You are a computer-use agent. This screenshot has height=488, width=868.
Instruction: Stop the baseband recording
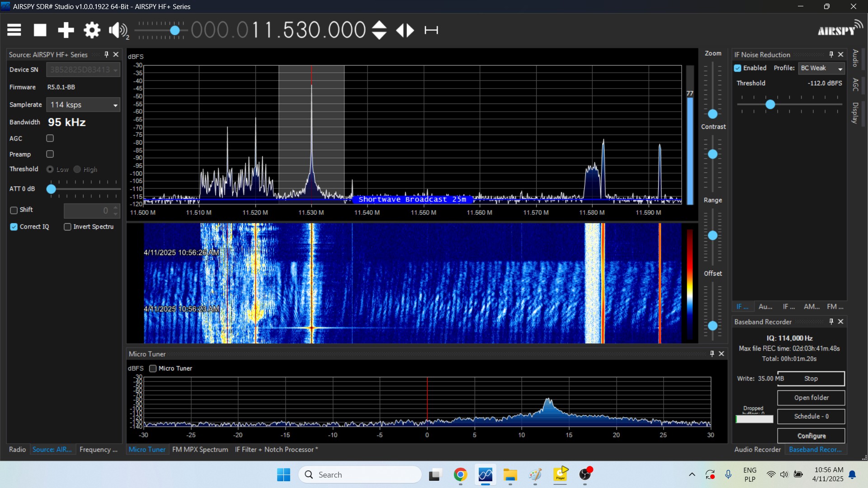(811, 379)
